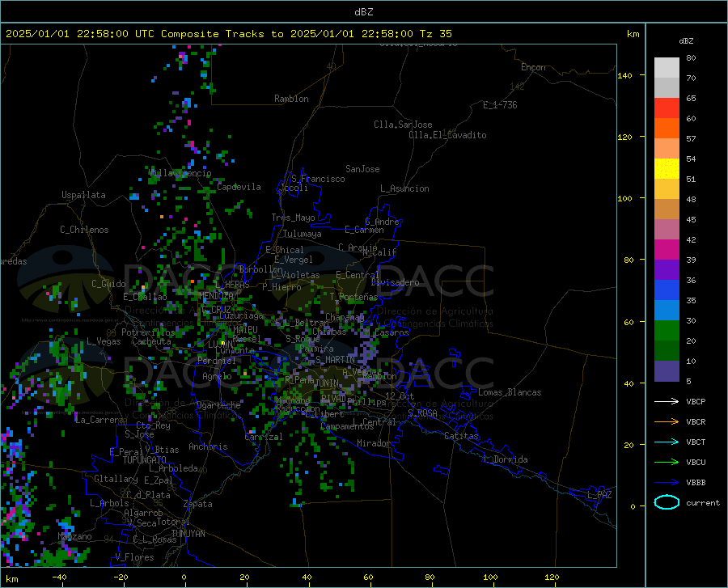Click the 'Manzano' map label
This screenshot has height=588, width=728.
tap(74, 536)
